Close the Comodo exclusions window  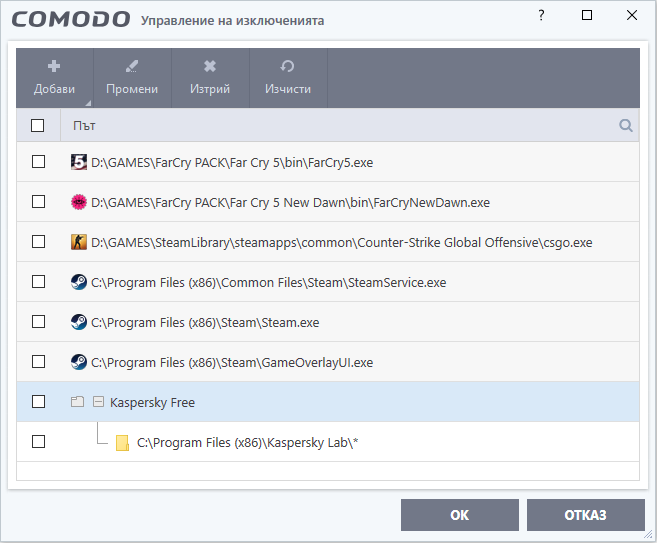(632, 16)
